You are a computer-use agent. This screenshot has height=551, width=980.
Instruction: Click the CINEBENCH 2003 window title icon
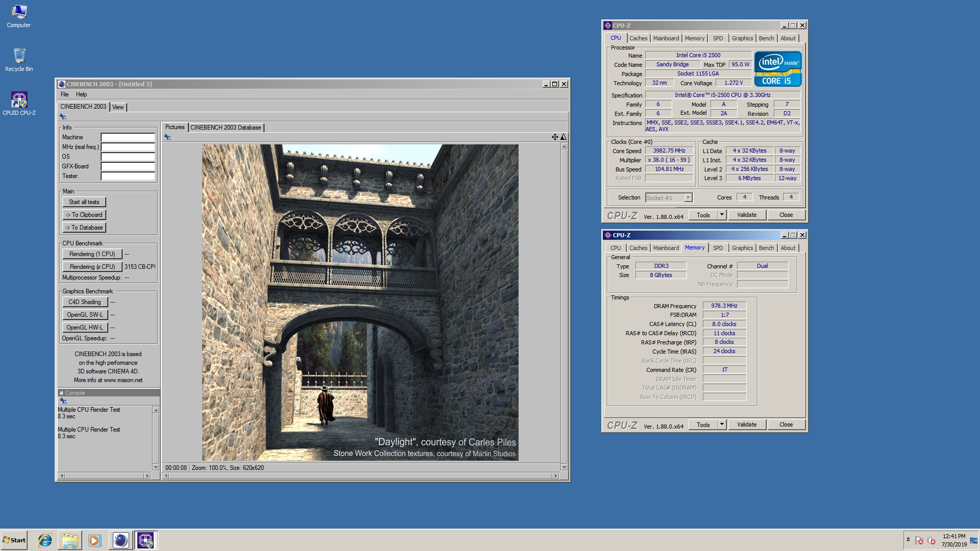tap(61, 84)
